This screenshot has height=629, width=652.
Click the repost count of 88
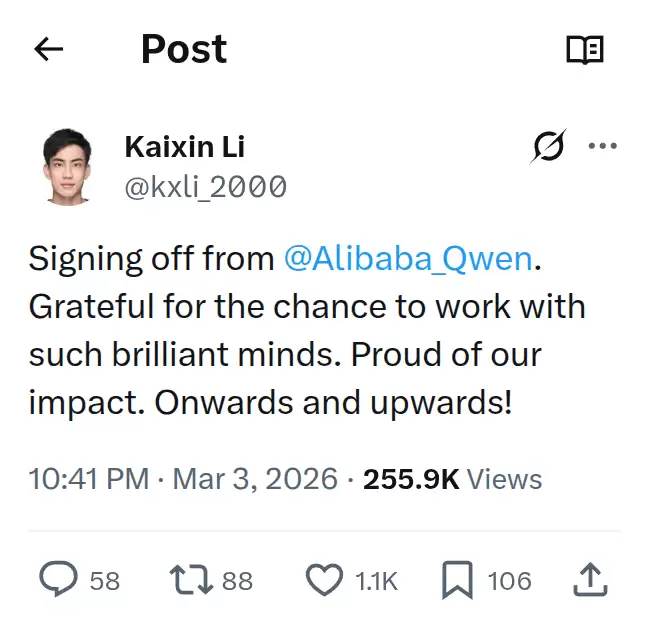[237, 581]
